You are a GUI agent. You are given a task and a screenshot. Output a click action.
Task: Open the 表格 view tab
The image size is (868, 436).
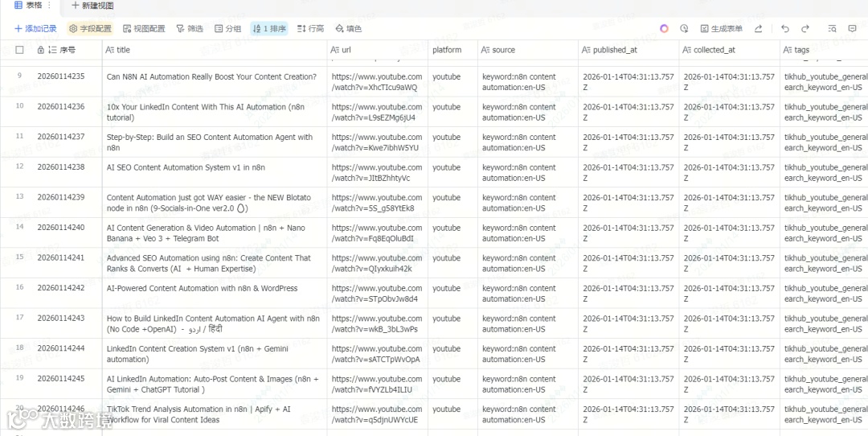[27, 6]
